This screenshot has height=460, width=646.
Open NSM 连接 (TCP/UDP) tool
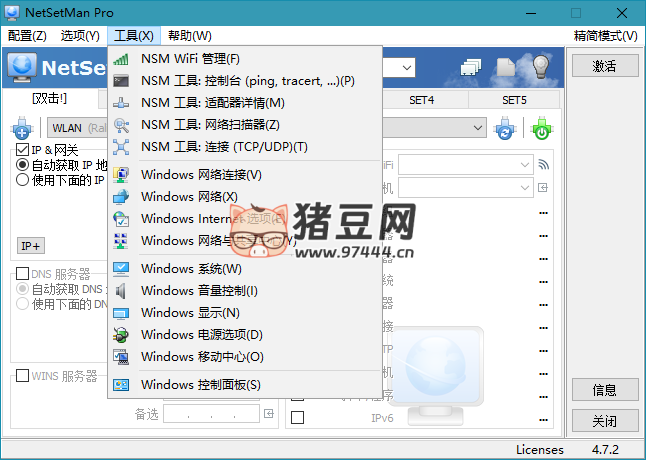point(224,147)
